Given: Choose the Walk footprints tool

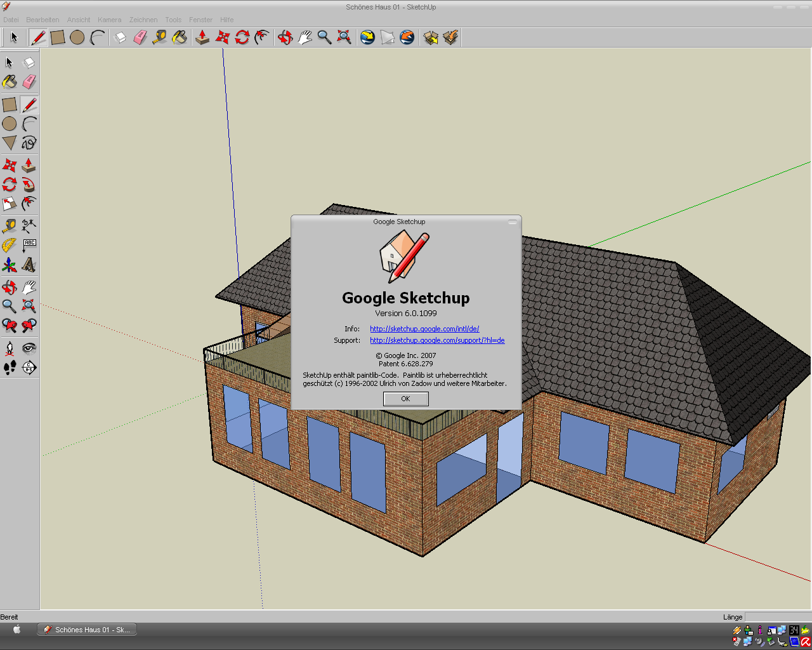Looking at the screenshot, I should click(10, 368).
